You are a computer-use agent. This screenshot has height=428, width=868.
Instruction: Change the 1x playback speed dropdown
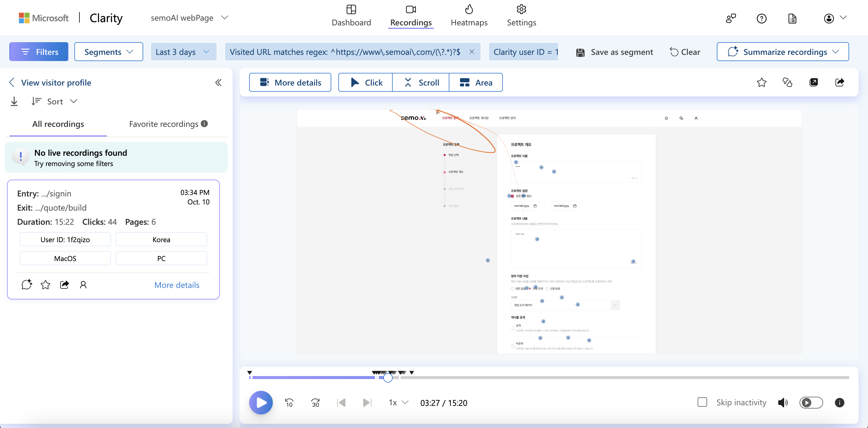pos(398,403)
